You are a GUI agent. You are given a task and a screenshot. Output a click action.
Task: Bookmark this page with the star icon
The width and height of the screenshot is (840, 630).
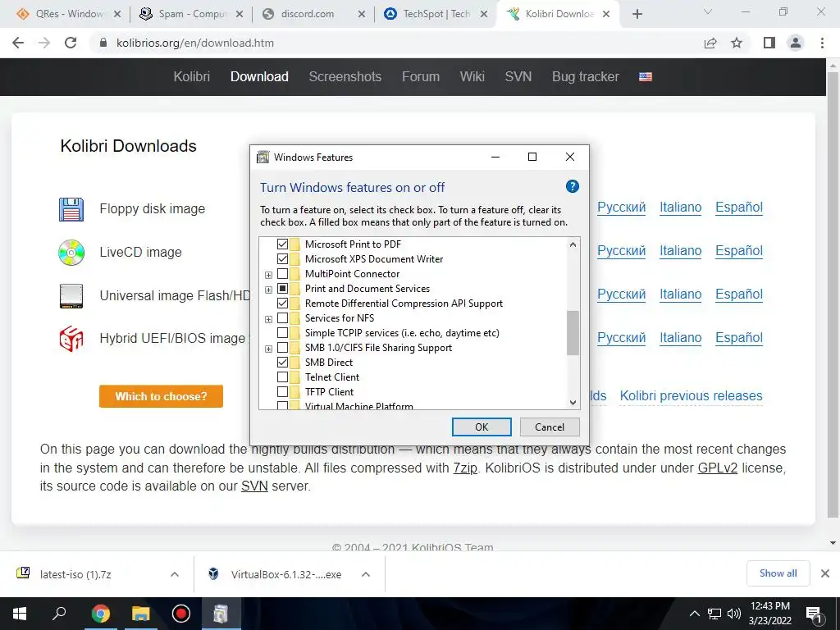[737, 43]
